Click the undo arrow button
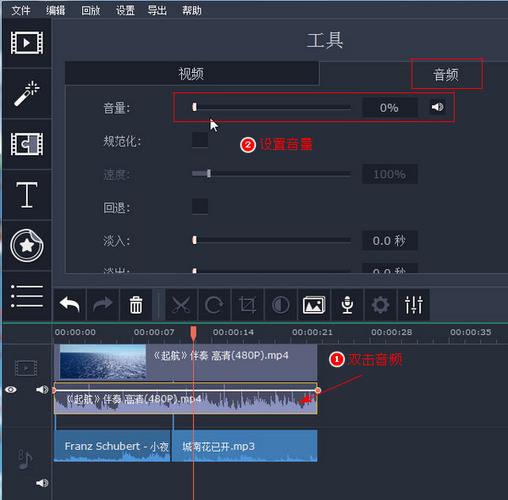Image resolution: width=508 pixels, height=500 pixels. 70,305
